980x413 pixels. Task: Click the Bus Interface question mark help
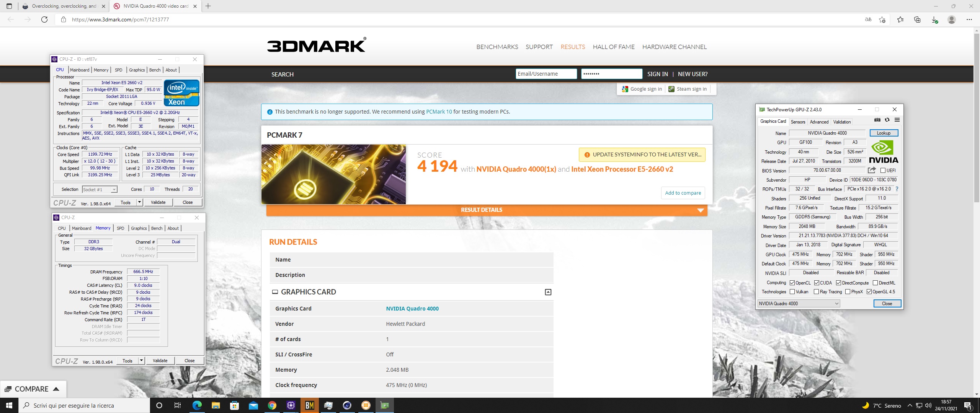point(897,189)
